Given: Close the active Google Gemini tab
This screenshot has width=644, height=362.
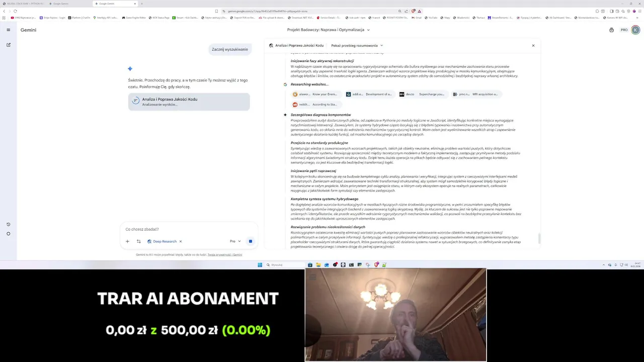Looking at the screenshot, I should point(135,4).
